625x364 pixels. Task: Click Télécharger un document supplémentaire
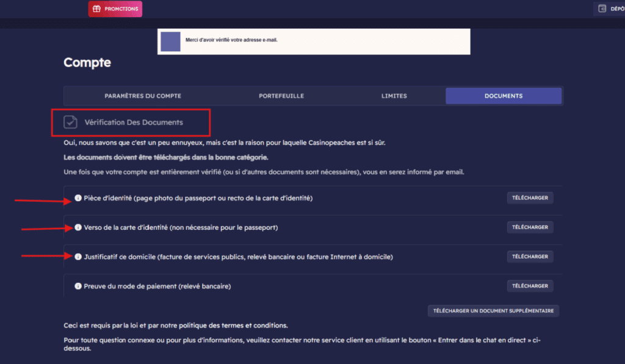(493, 311)
